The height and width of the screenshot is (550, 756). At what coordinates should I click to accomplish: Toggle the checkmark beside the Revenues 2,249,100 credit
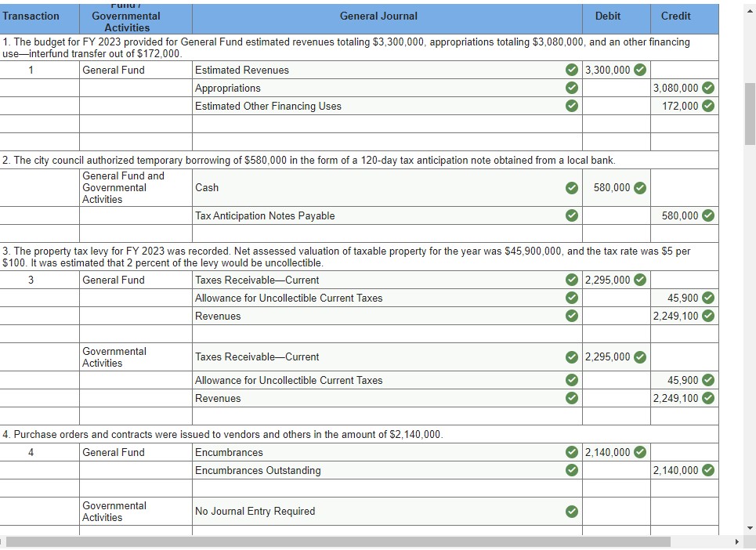[709, 316]
